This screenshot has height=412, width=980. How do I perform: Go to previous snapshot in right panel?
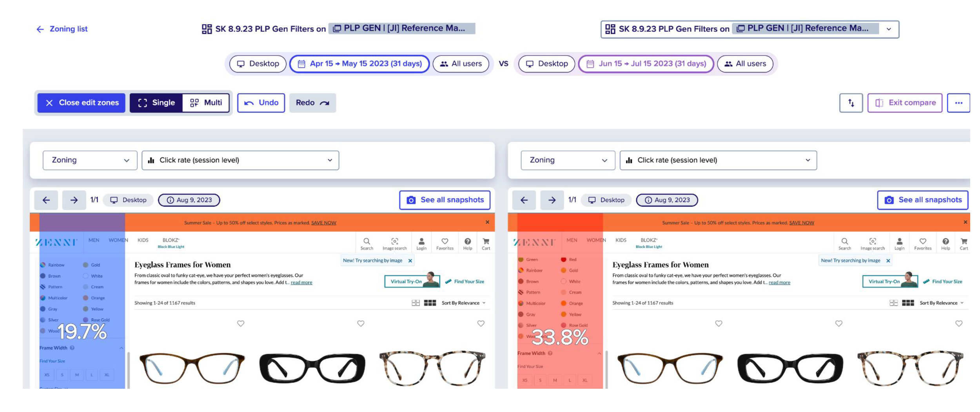coord(524,200)
